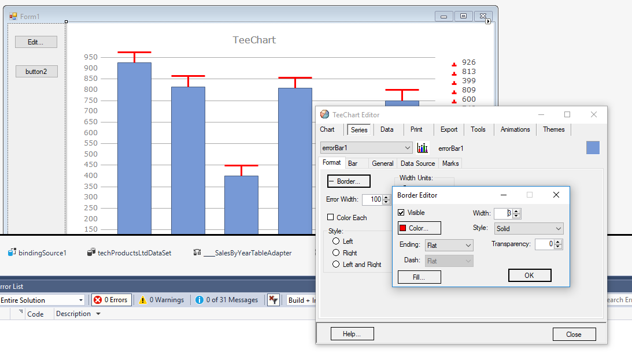The height and width of the screenshot is (364, 632).
Task: Select the Right style radio button
Action: pos(336,252)
